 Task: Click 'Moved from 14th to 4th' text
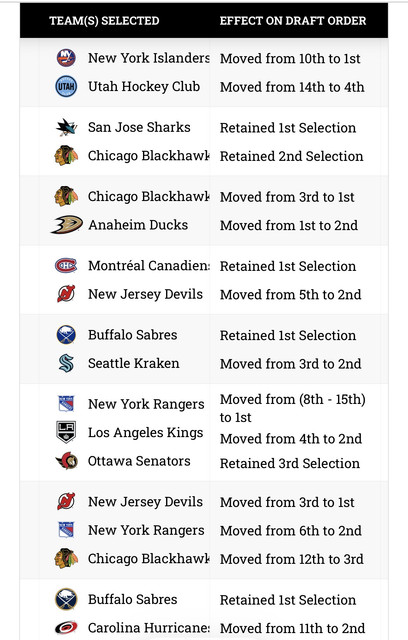pyautogui.click(x=292, y=87)
